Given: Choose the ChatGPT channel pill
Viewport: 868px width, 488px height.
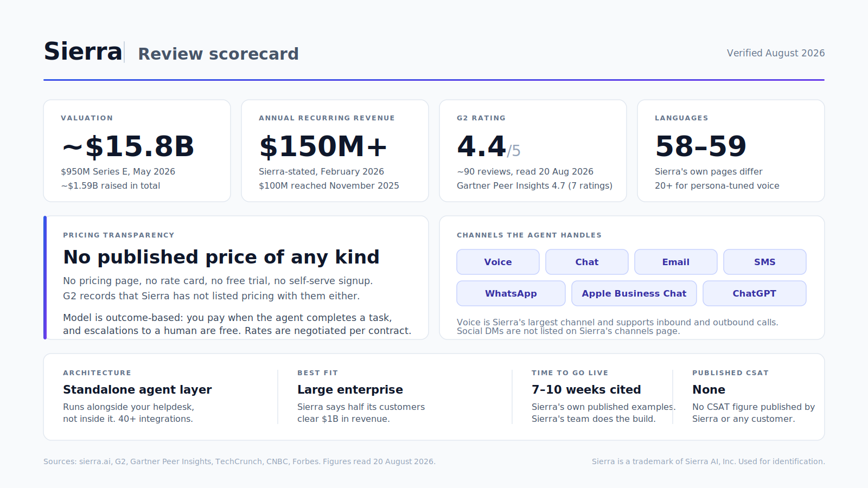Looking at the screenshot, I should [755, 293].
